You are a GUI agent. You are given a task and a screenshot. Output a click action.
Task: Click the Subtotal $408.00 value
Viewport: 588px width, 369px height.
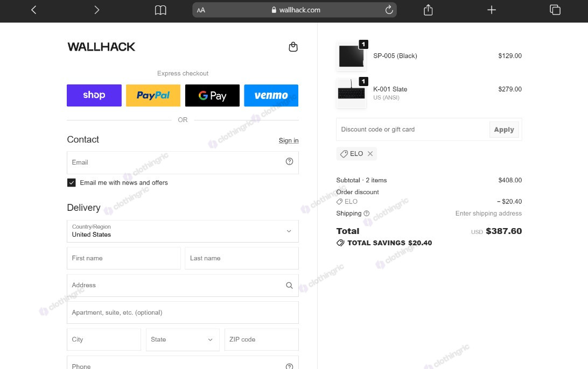(x=509, y=180)
